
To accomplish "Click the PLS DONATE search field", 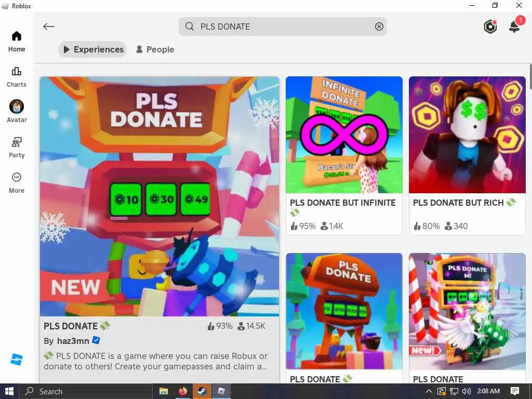I will (x=282, y=26).
